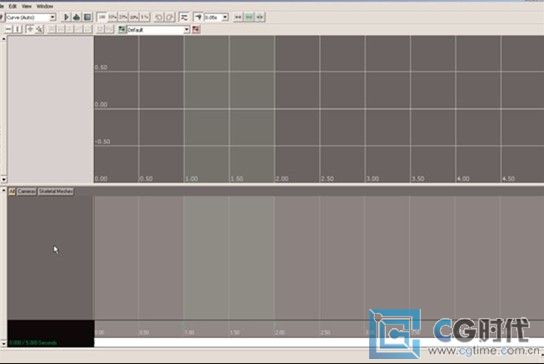The height and width of the screenshot is (364, 544).
Task: Click the Undo toolbar icon
Action: pos(159,17)
